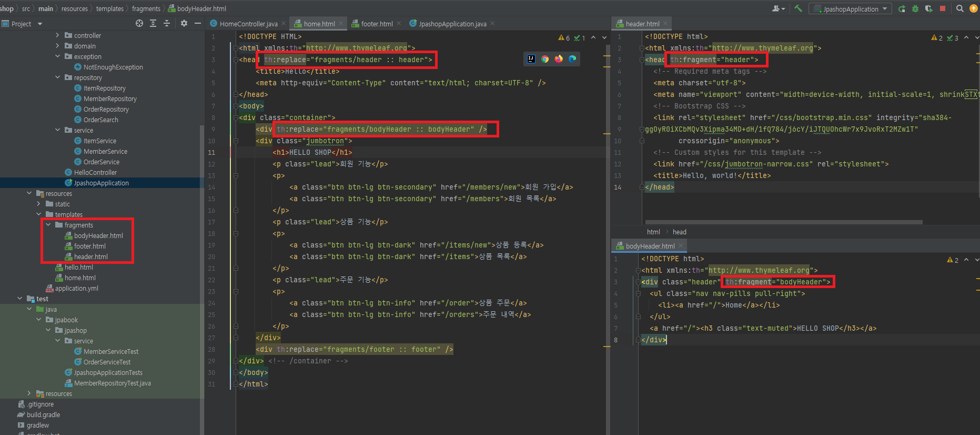Image resolution: width=980 pixels, height=435 pixels.
Task: Collapse the exception folder
Action: tap(58, 56)
